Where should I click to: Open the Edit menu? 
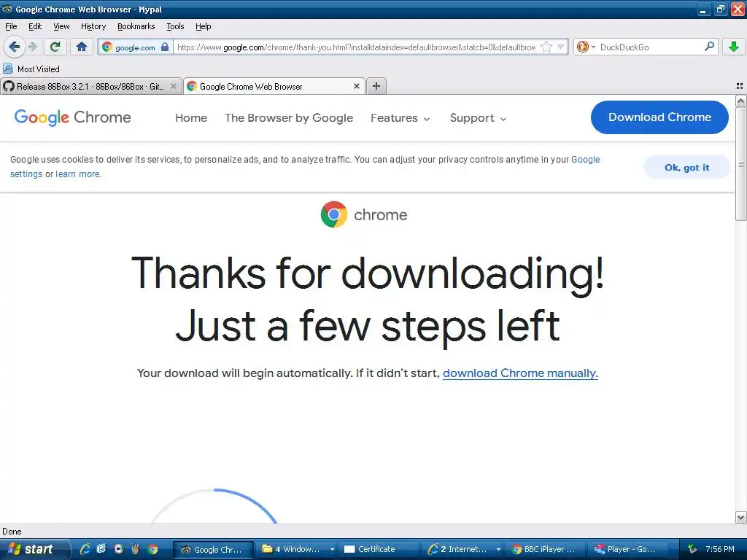(35, 26)
